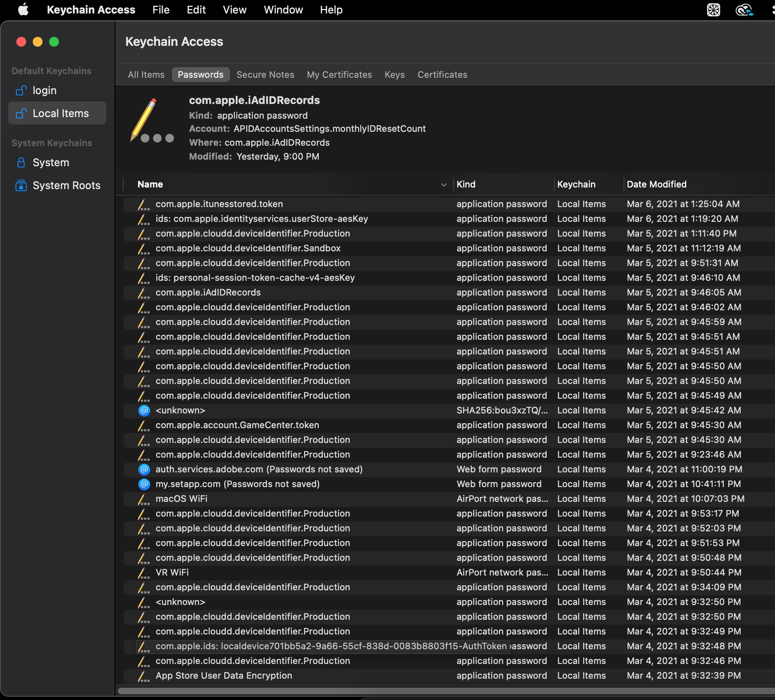
Task: Click the blue @ icon beside my.setapp.com
Action: pyautogui.click(x=144, y=484)
